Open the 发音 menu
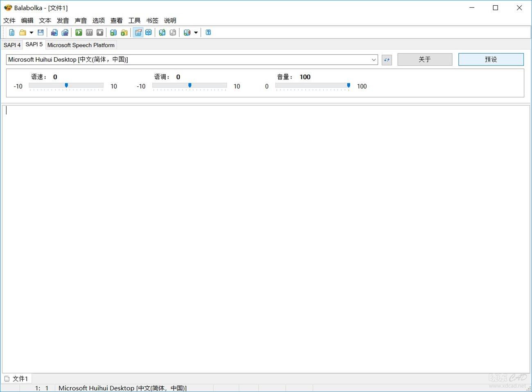This screenshot has height=392, width=532. (63, 20)
